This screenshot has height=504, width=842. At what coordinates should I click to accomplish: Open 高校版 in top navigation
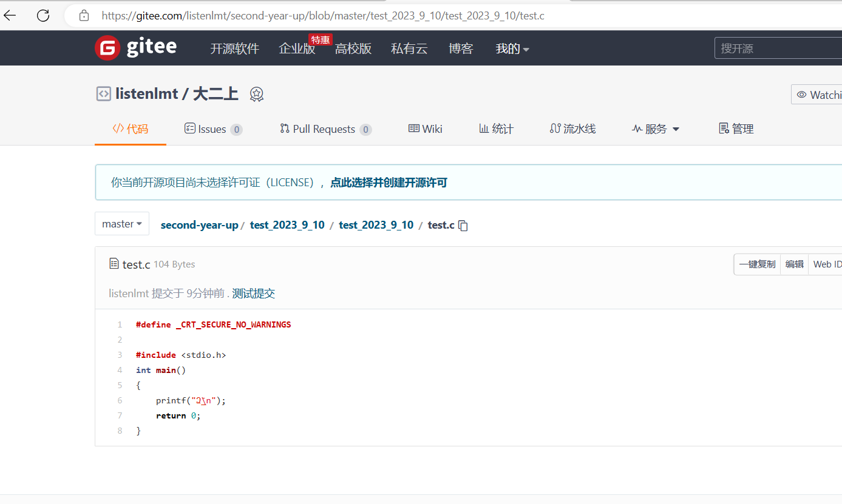point(353,49)
